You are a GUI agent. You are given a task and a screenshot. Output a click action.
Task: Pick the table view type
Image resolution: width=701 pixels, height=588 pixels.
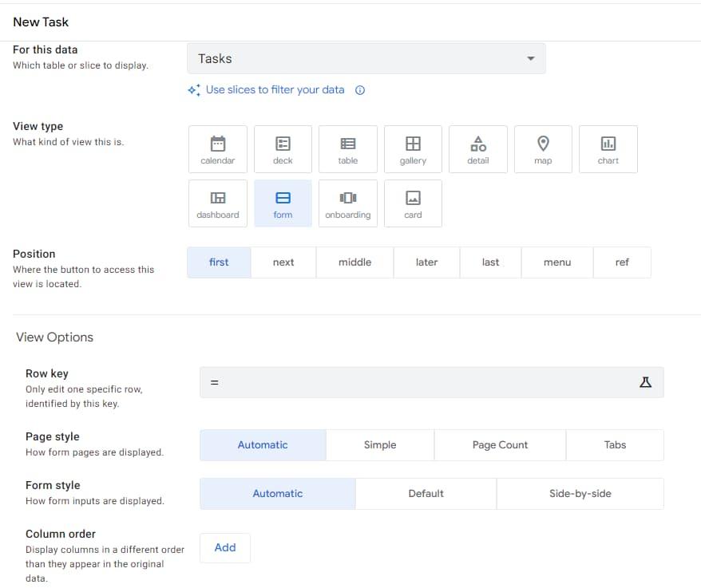[348, 149]
